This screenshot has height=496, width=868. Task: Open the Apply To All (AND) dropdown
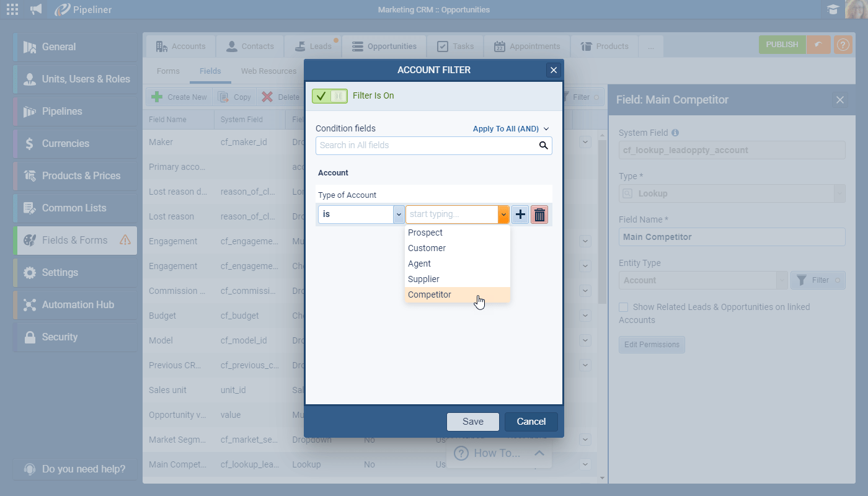(510, 128)
